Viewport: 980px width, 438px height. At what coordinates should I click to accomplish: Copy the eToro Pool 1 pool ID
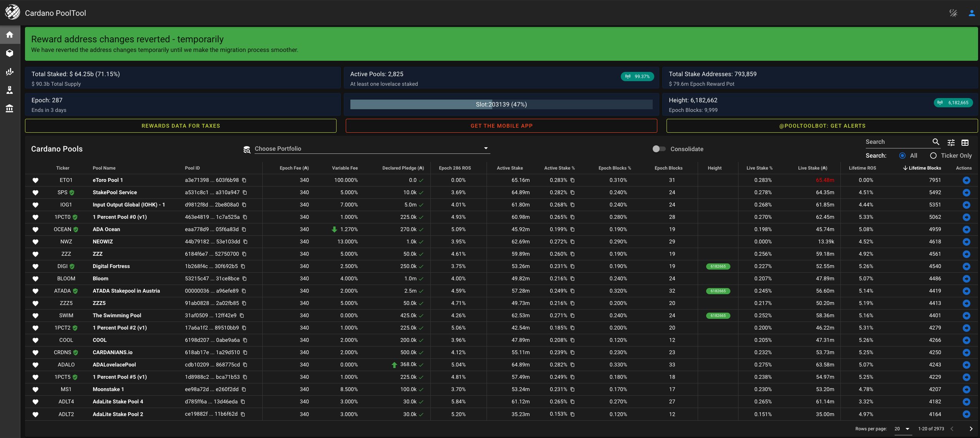click(x=245, y=180)
